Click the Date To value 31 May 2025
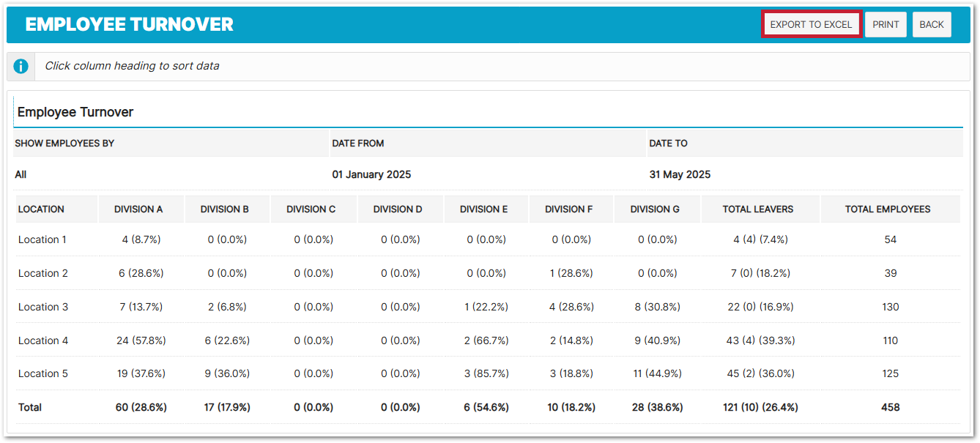Screen dimensions: 980x443 pyautogui.click(x=680, y=175)
